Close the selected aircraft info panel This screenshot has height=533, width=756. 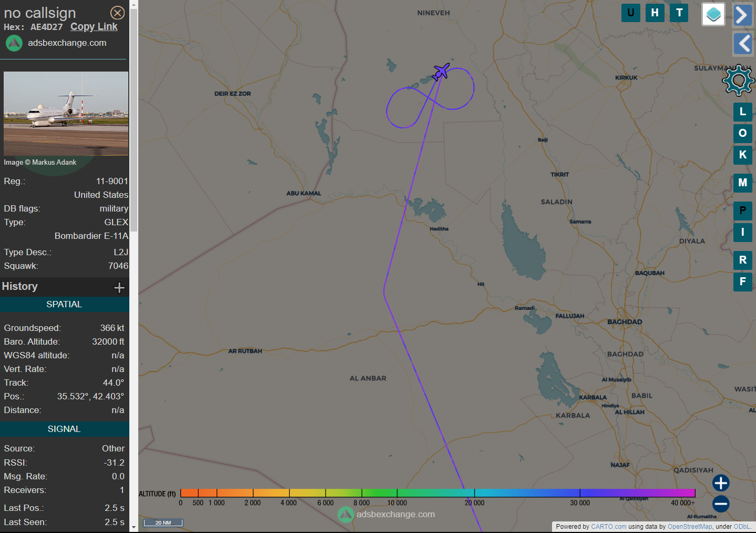[118, 13]
